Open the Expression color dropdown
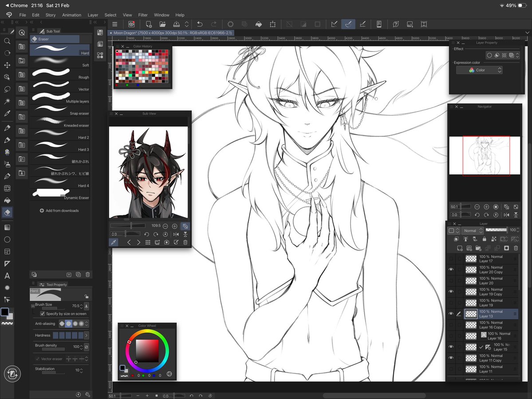The width and height of the screenshot is (532, 399). point(479,70)
